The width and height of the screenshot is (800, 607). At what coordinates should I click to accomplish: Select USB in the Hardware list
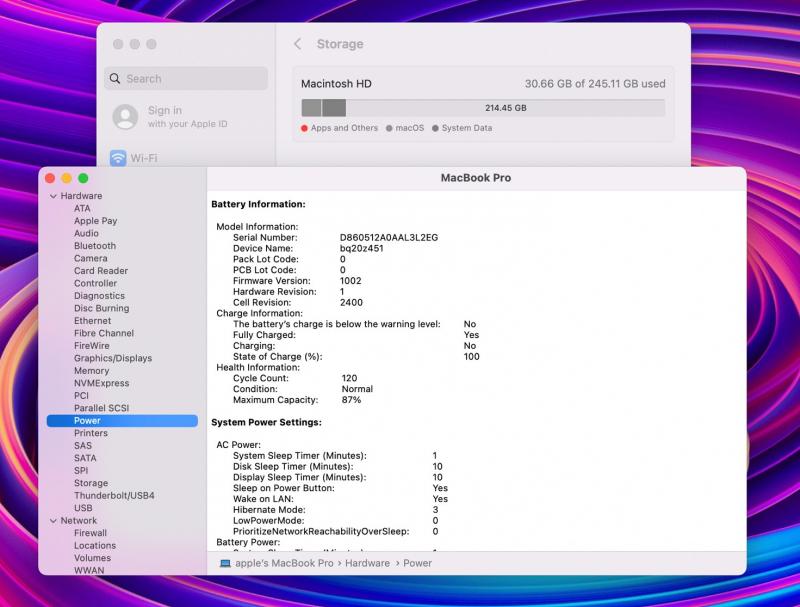coord(83,508)
